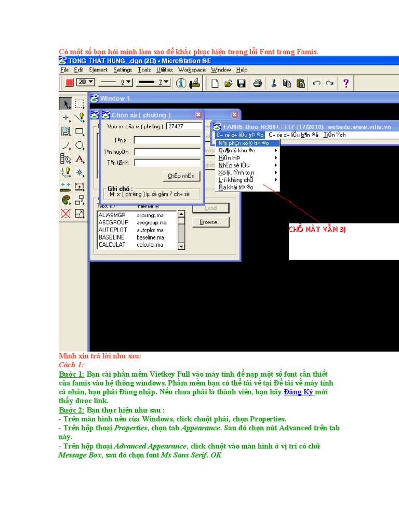
Task: Select the AUTOPLOT row in task list
Action: point(137,230)
